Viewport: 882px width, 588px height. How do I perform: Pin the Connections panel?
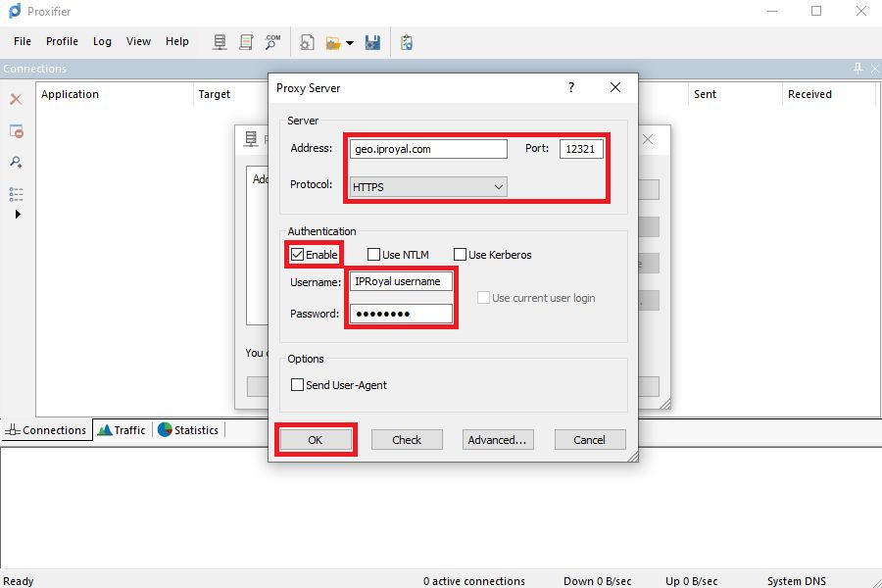(x=857, y=69)
